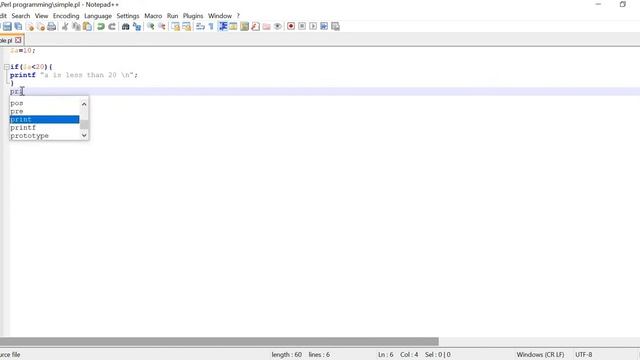The width and height of the screenshot is (640, 360).
Task: Click the Close All documents toolbar icon
Action: click(x=40, y=27)
